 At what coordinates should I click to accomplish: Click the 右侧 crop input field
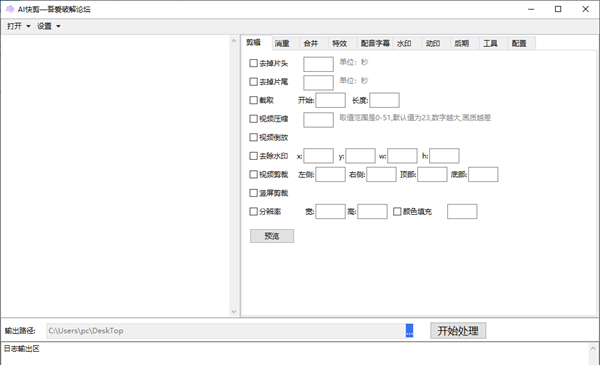coord(382,174)
